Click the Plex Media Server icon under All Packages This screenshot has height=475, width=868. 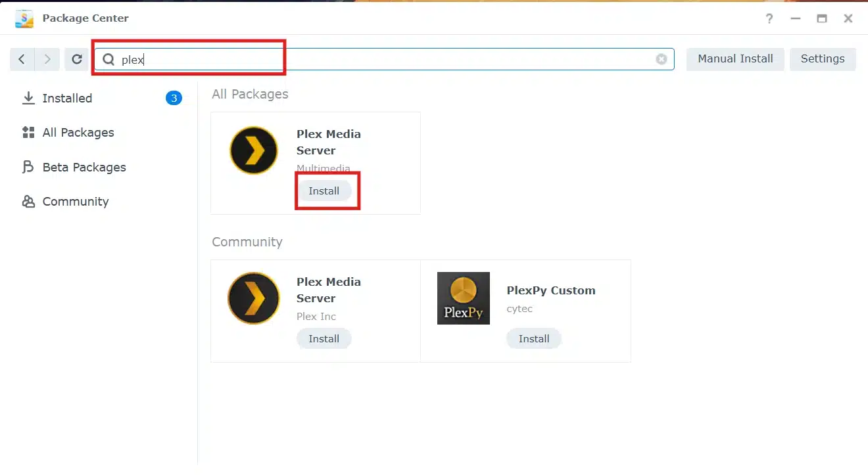253,150
